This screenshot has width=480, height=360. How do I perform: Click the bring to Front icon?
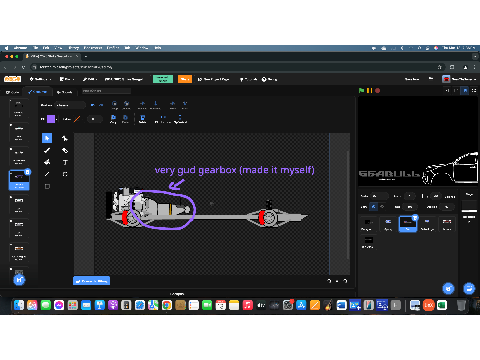point(173,105)
